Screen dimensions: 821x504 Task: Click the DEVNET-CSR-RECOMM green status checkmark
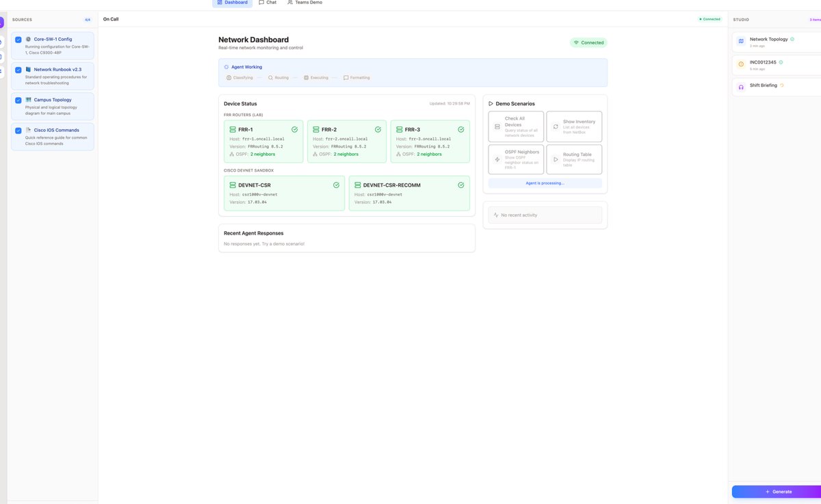click(461, 185)
